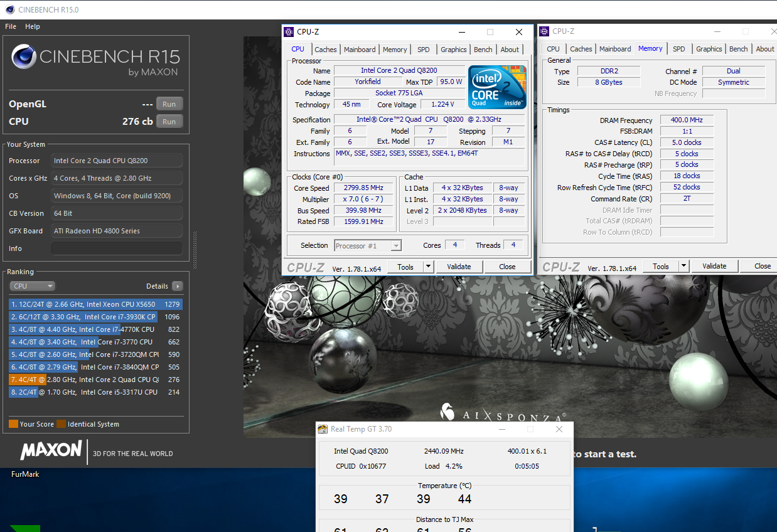Open the CPU ranking type dropdown
The height and width of the screenshot is (532, 777).
pos(33,286)
